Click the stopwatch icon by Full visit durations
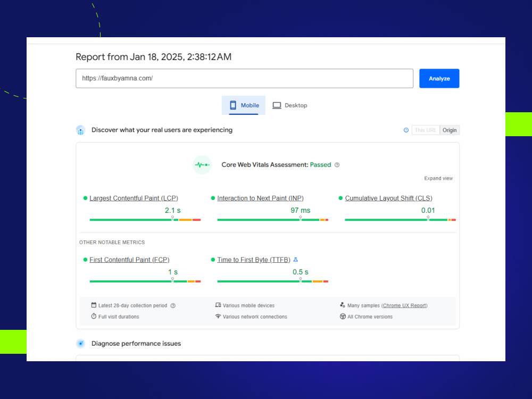The width and height of the screenshot is (532, 399). pyautogui.click(x=94, y=316)
